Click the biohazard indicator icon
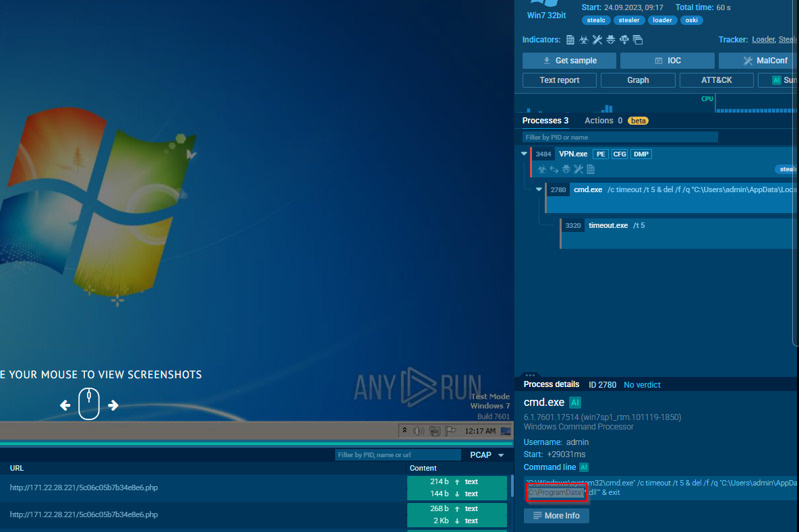The height and width of the screenshot is (532, 799). point(584,40)
